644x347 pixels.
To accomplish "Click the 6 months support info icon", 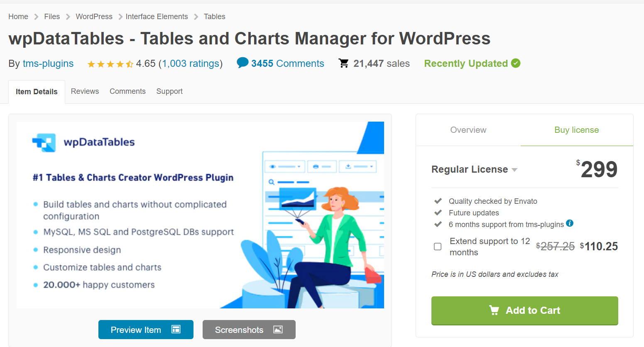I will [x=570, y=223].
